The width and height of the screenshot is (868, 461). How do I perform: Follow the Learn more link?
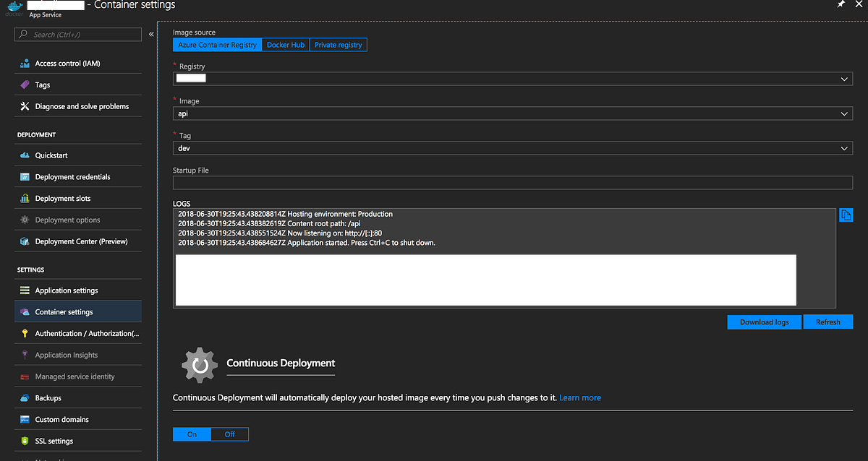coord(580,397)
